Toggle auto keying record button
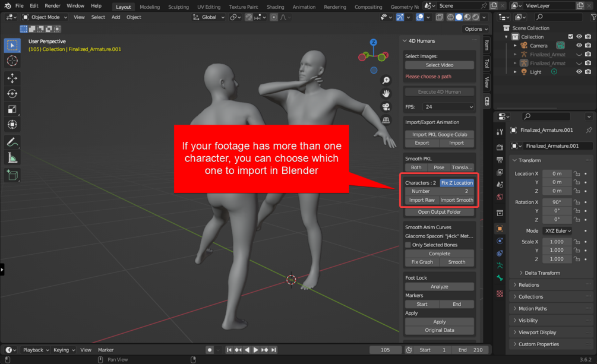 tap(210, 350)
